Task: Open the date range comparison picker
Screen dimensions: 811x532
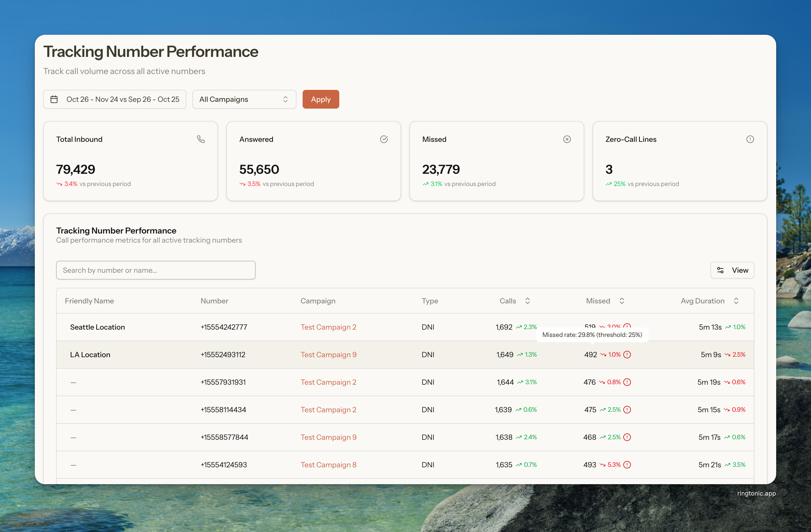Action: point(115,99)
